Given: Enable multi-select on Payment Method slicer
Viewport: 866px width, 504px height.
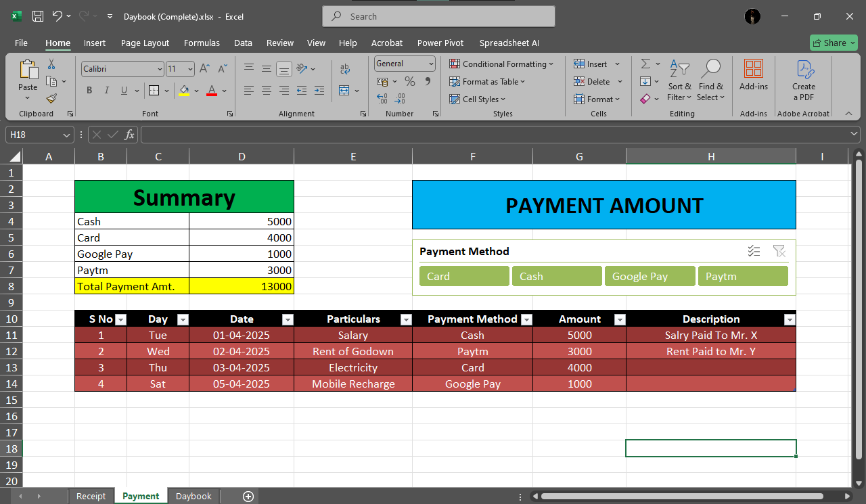Looking at the screenshot, I should point(754,251).
